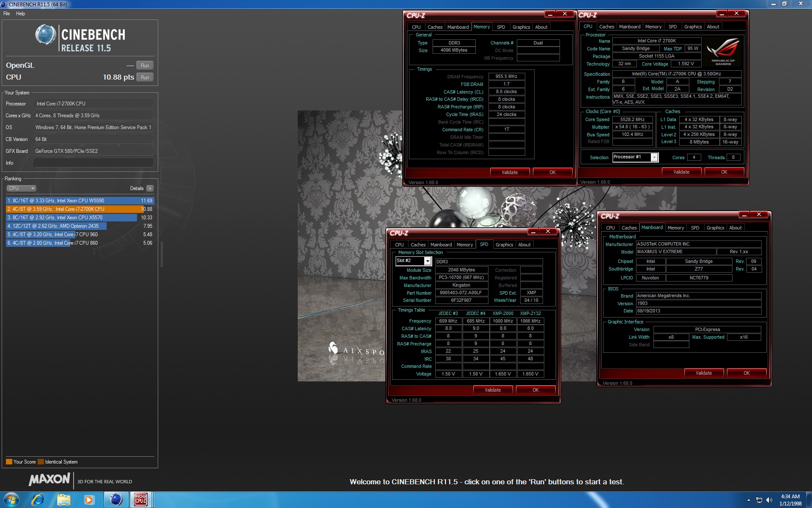Click the orange Your Score legend swatch
This screenshot has height=508, width=812.
coord(9,462)
